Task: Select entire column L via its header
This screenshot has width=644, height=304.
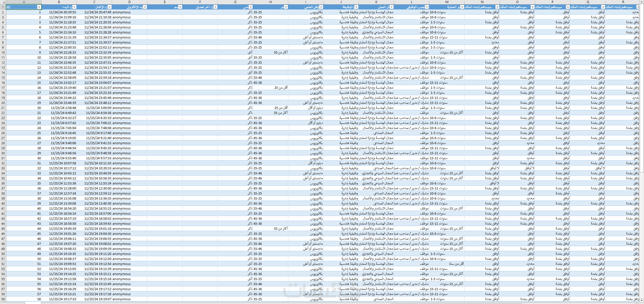Action: pyautogui.click(x=411, y=2)
